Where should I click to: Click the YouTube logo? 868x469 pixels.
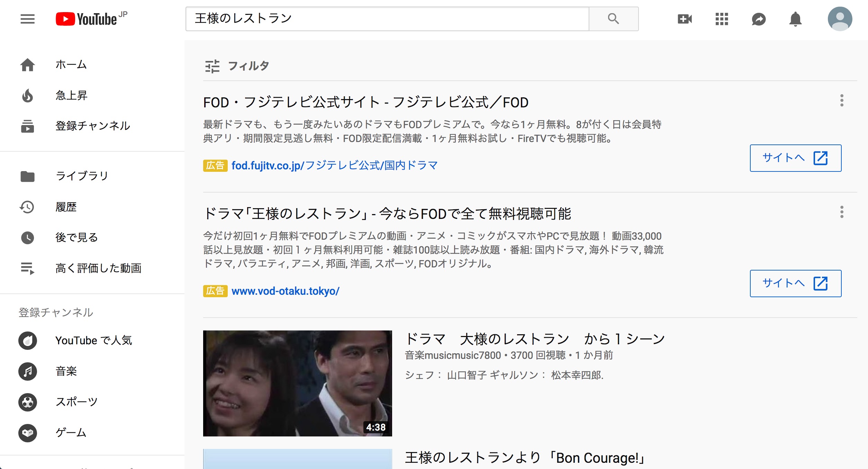tap(87, 19)
